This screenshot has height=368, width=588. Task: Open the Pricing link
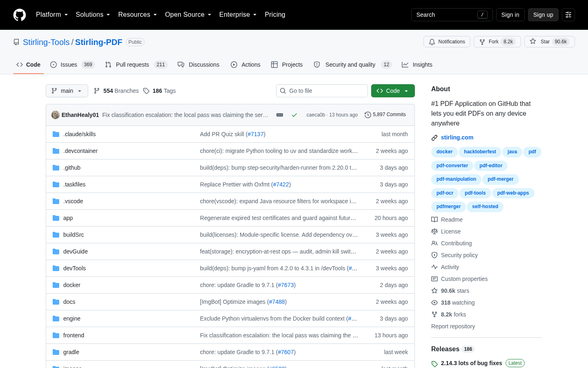point(275,15)
